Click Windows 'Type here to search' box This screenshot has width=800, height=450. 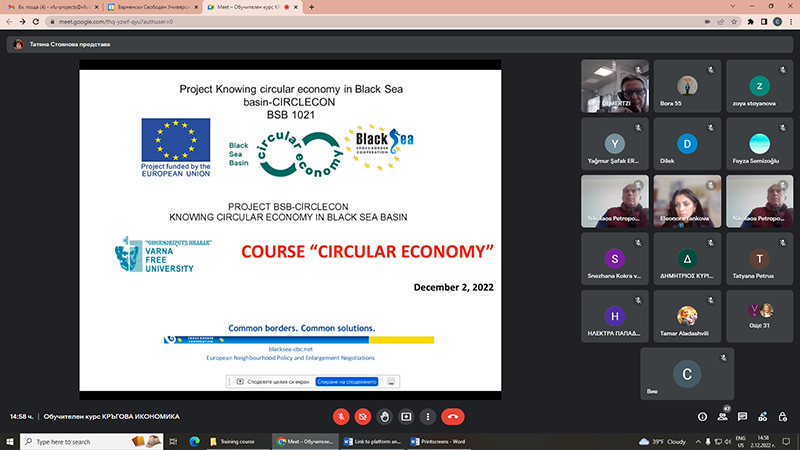pyautogui.click(x=92, y=442)
